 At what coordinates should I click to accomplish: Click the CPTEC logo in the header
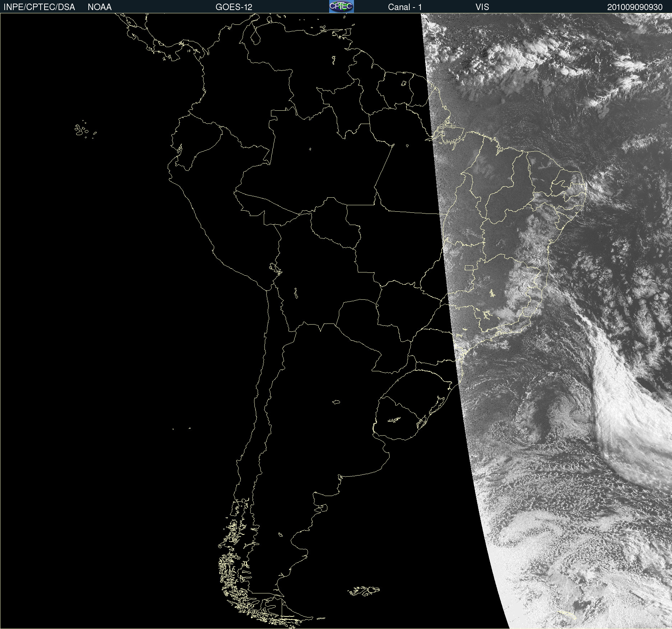tap(341, 6)
